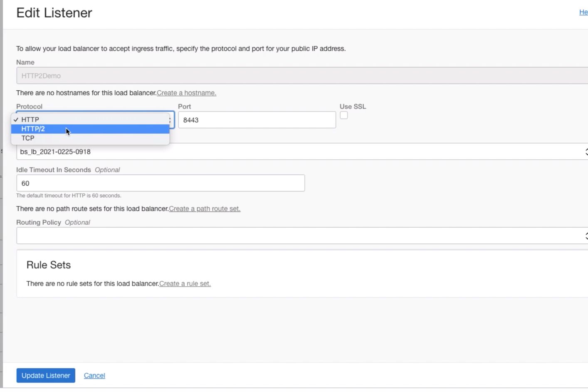Click the Rule Sets section heading
Image resolution: width=588 pixels, height=392 pixels.
tap(48, 265)
